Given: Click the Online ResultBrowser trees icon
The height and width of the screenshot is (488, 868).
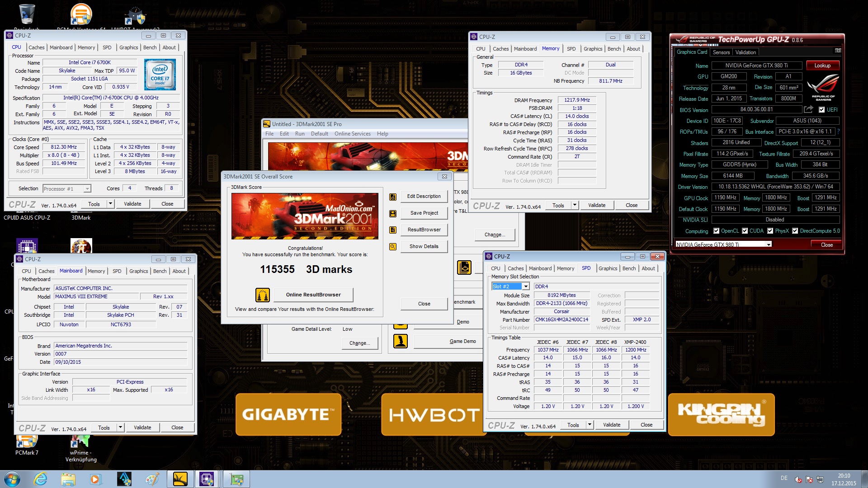Looking at the screenshot, I should click(263, 295).
